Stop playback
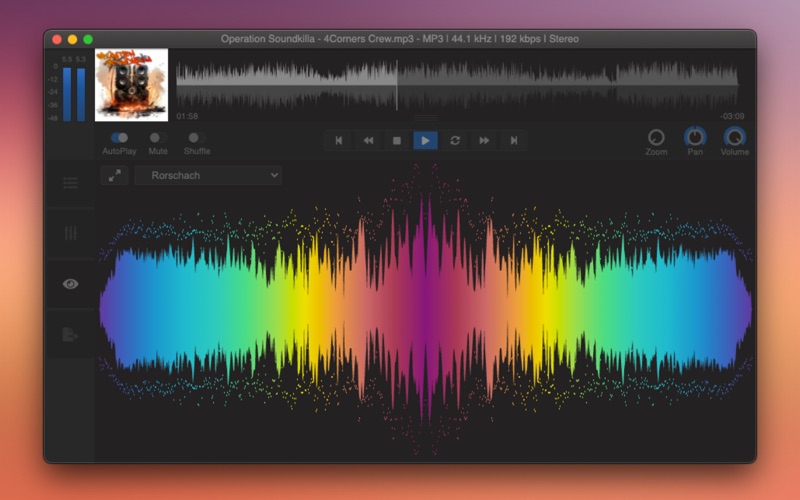 pos(397,140)
